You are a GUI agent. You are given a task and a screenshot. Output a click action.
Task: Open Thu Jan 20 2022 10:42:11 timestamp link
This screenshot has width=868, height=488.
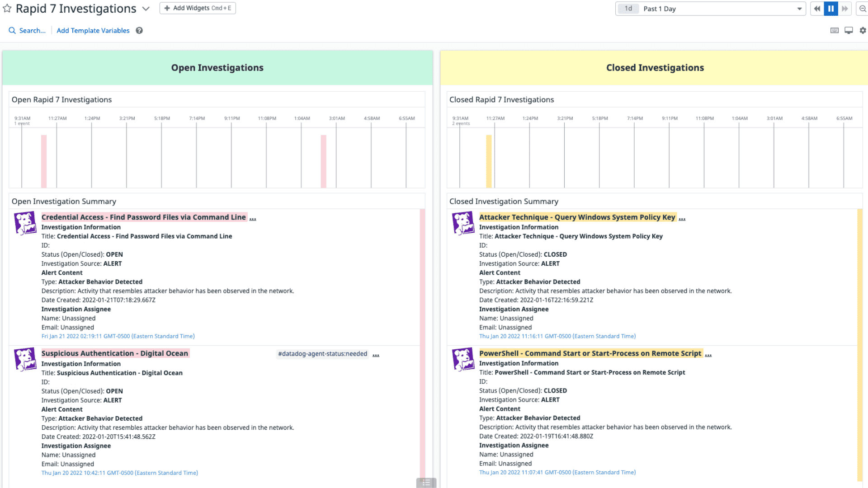click(120, 473)
